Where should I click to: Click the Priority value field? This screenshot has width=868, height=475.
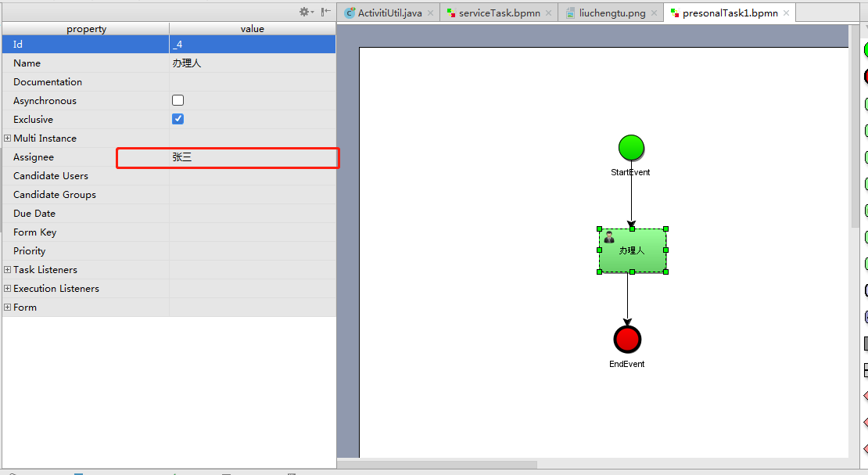tap(253, 251)
